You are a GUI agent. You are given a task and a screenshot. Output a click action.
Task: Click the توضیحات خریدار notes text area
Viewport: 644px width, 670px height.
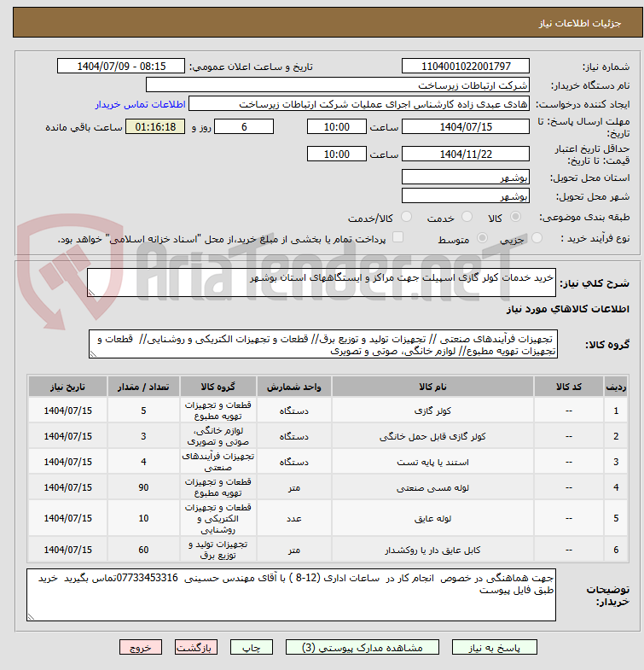[291, 595]
